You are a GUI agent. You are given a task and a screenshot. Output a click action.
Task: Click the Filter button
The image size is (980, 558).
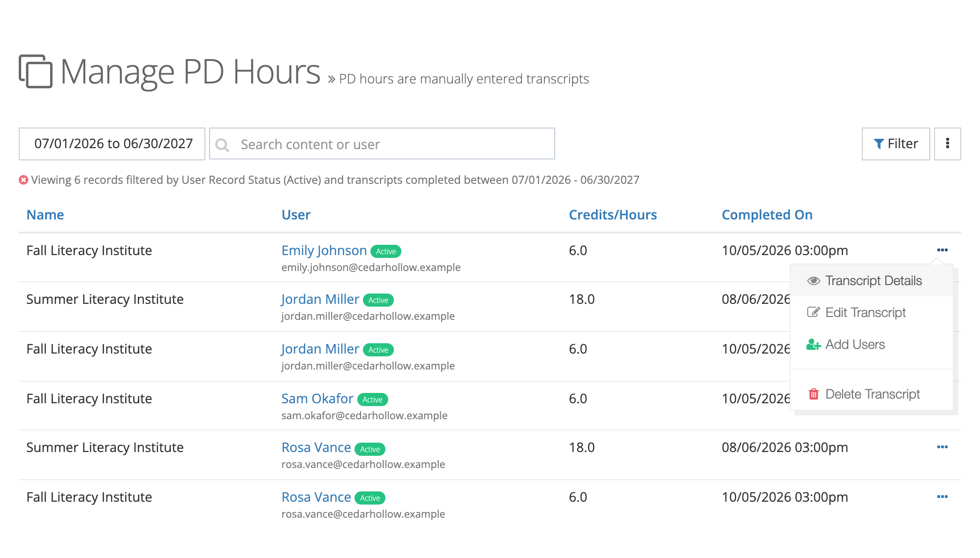tap(896, 144)
